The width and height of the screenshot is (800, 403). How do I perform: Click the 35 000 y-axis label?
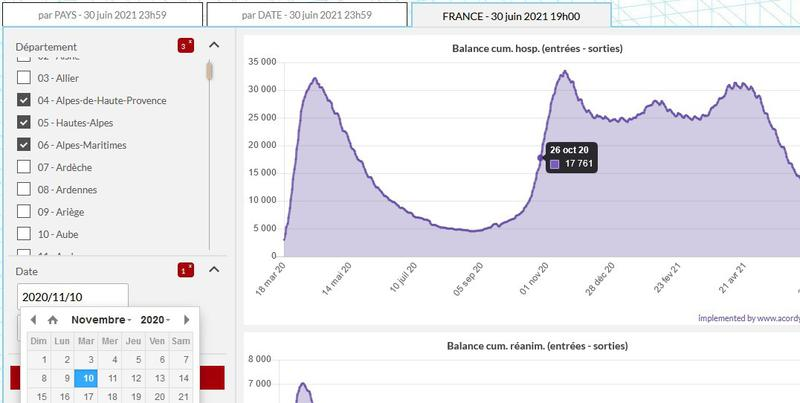[262, 62]
